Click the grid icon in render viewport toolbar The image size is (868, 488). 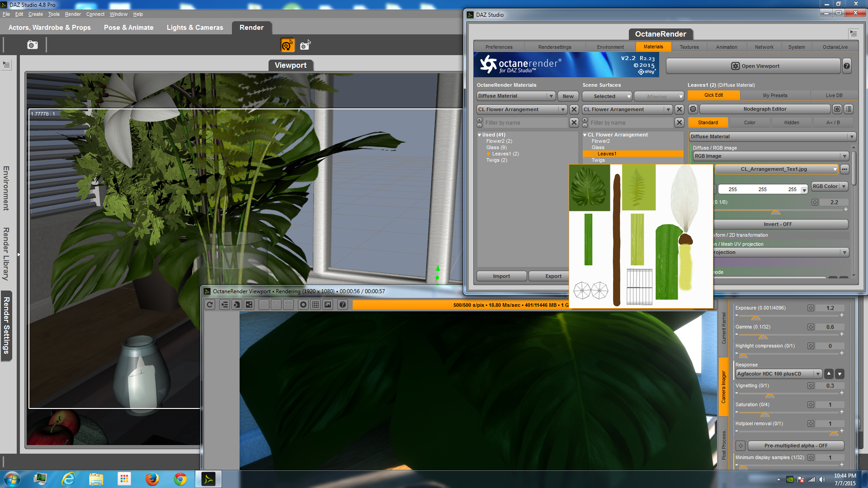[316, 305]
